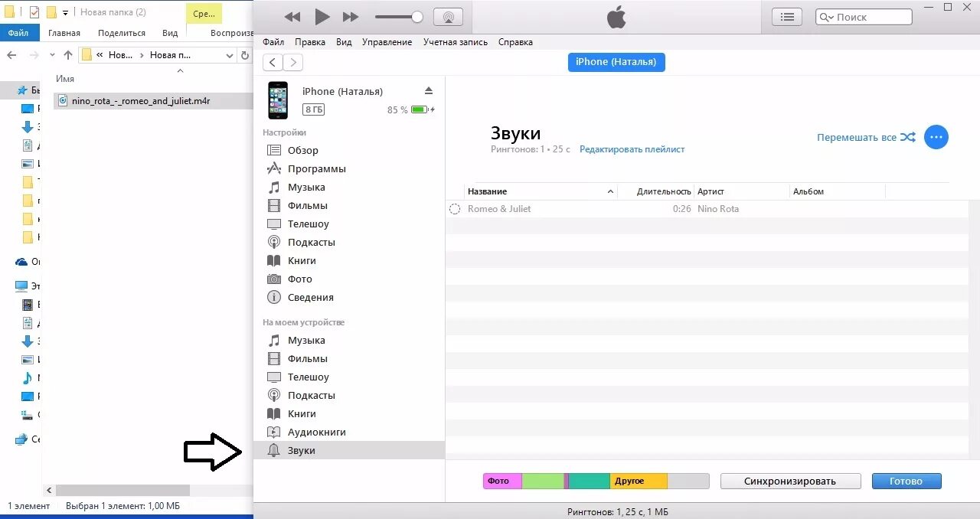Viewport: 980px width, 519px height.
Task: Click the iPhone device thumbnail
Action: coord(278,100)
